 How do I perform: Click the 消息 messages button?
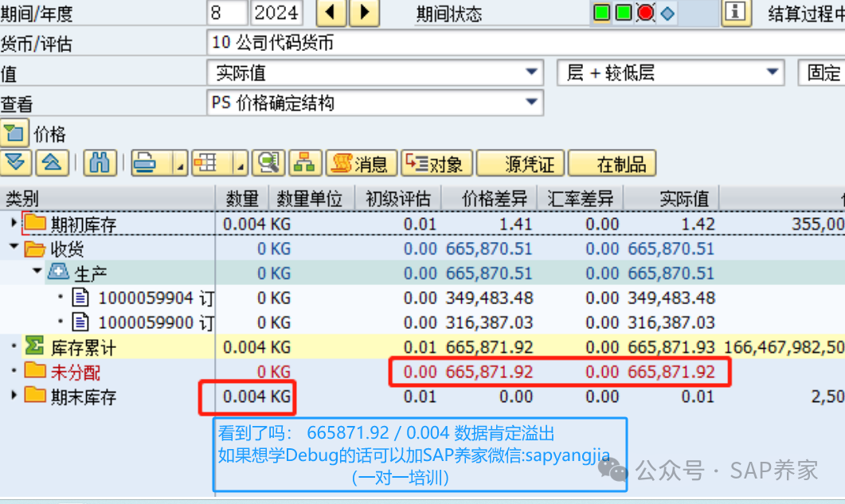[x=362, y=162]
